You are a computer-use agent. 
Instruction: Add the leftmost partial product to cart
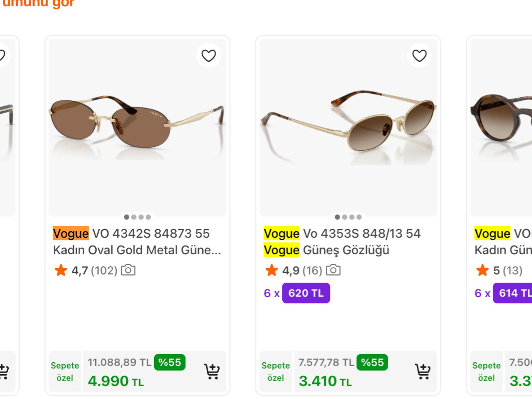point(4,372)
